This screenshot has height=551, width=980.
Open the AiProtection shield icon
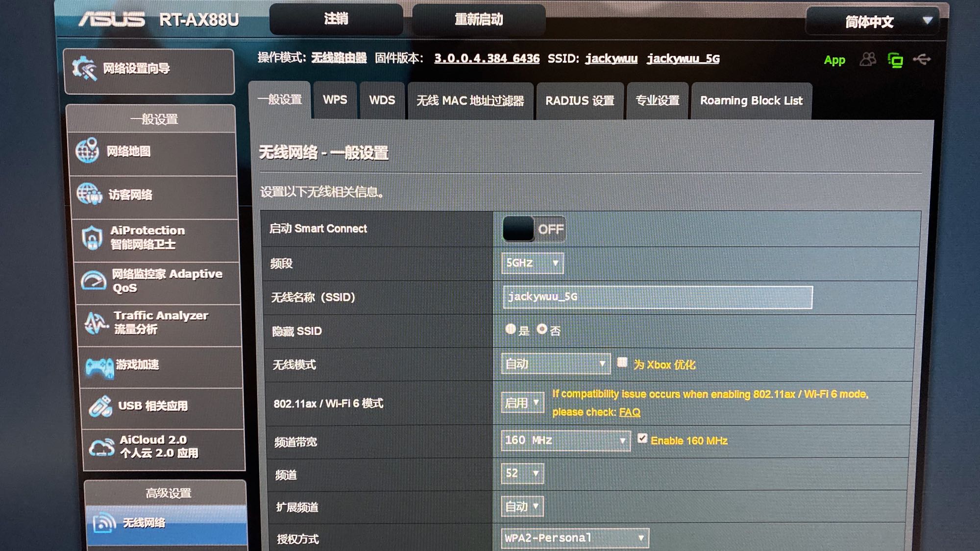click(x=92, y=238)
